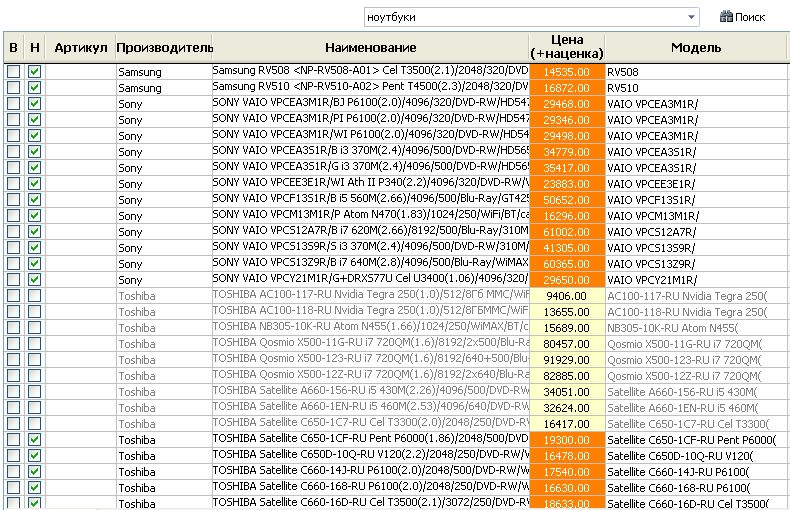The height and width of the screenshot is (510, 790).
Task: Select model cell VAIO VPCM13M1R/
Action: pos(696,216)
